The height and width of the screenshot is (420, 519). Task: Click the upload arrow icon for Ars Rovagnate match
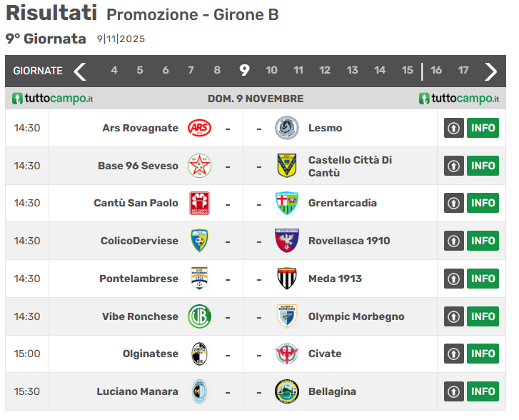454,128
